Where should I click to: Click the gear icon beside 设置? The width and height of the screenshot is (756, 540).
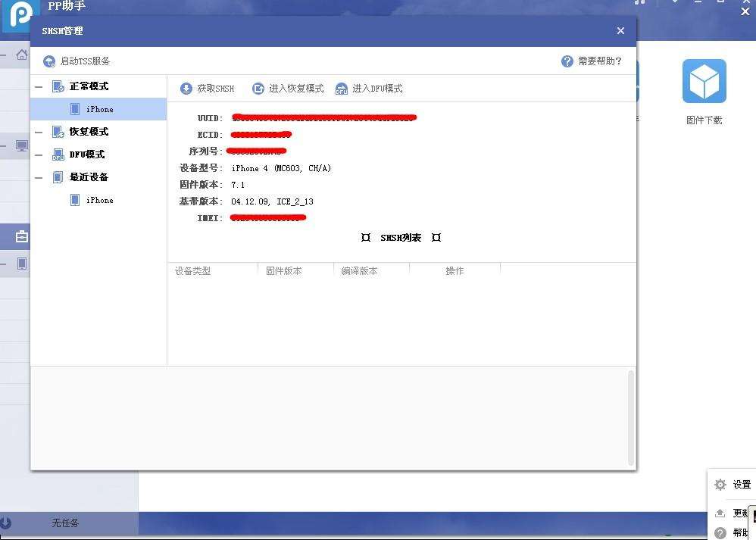coord(720,485)
